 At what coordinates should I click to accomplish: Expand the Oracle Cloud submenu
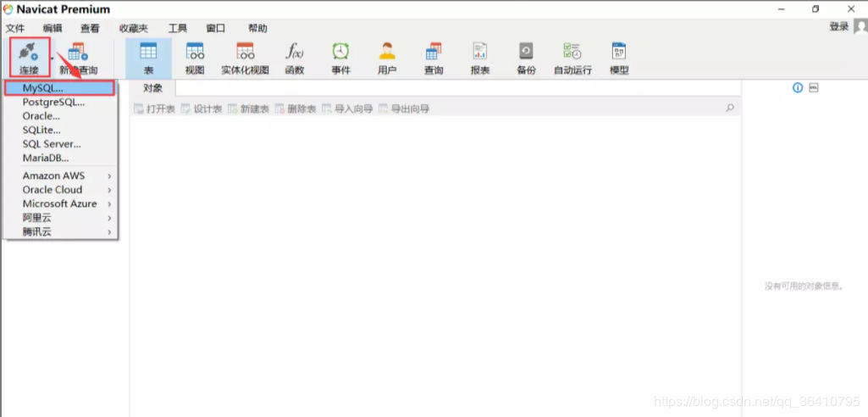tap(60, 189)
